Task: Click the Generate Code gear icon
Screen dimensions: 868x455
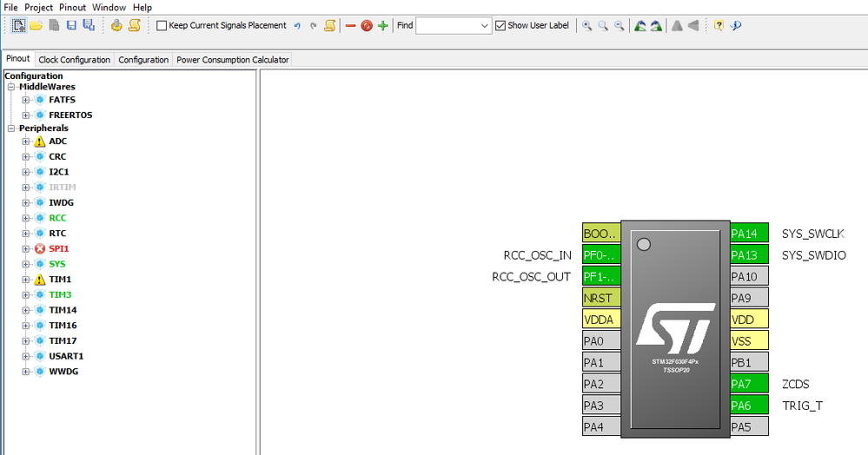Action: [x=116, y=25]
